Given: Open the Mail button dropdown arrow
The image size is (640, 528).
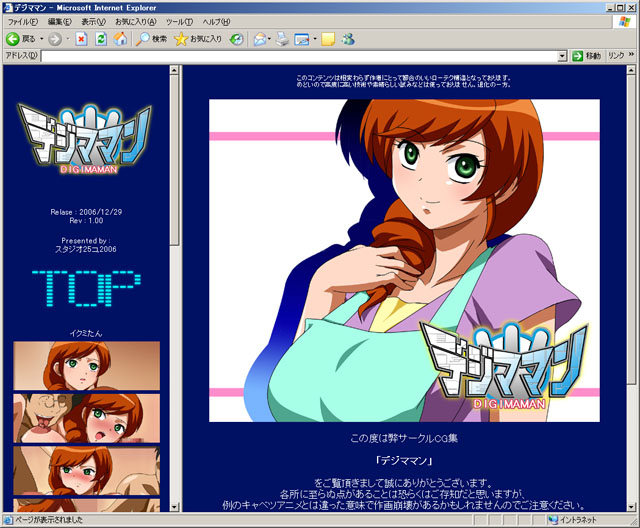Looking at the screenshot, I should coord(270,39).
